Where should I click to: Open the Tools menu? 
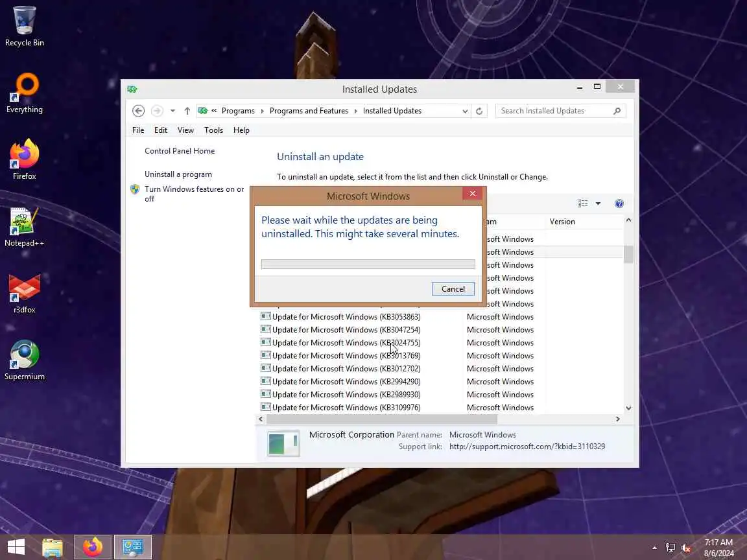(213, 130)
